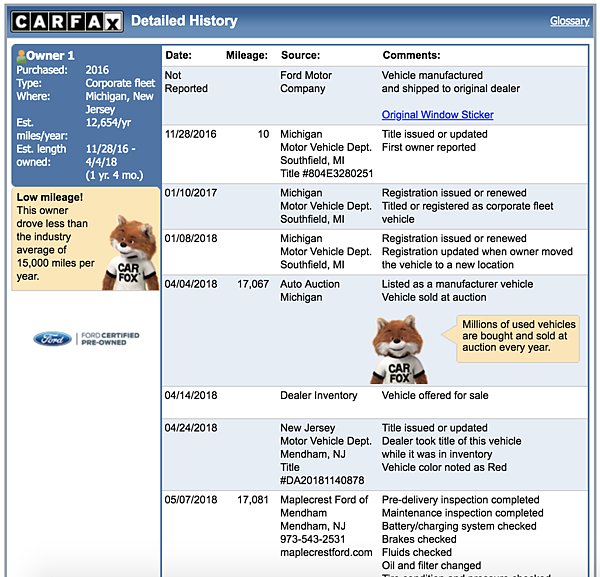The image size is (600, 577).
Task: Click the Owner 1 heading text
Action: (50, 56)
